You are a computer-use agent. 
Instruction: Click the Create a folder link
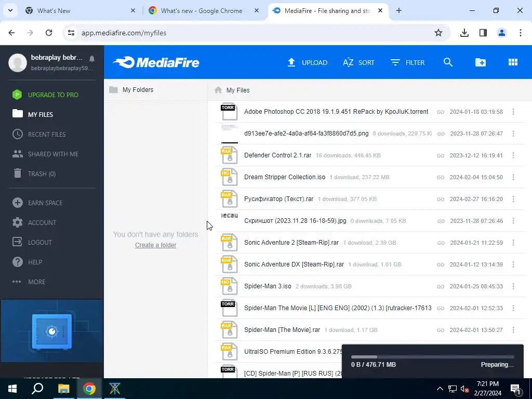pyautogui.click(x=155, y=245)
